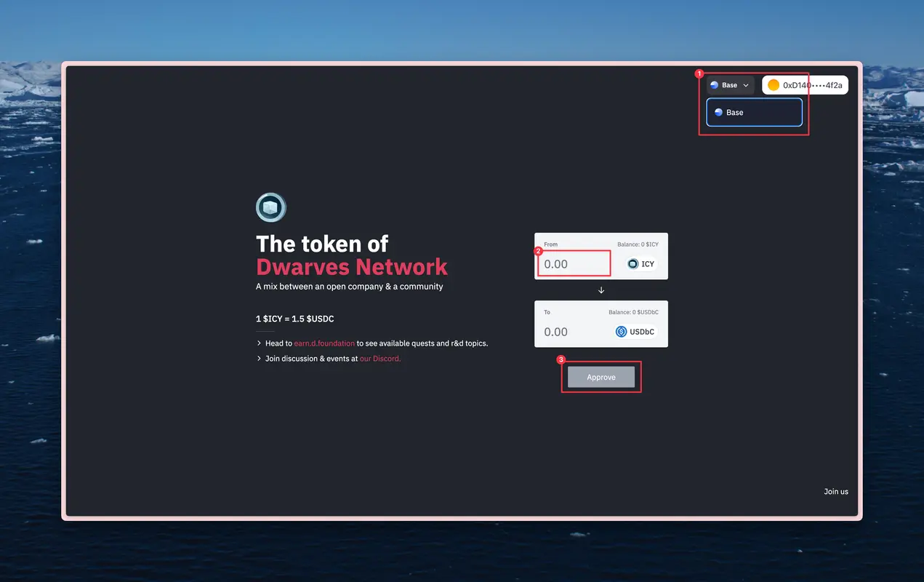Viewport: 924px width, 582px height.
Task: Click the ICY cube logo icon
Action: tap(271, 207)
